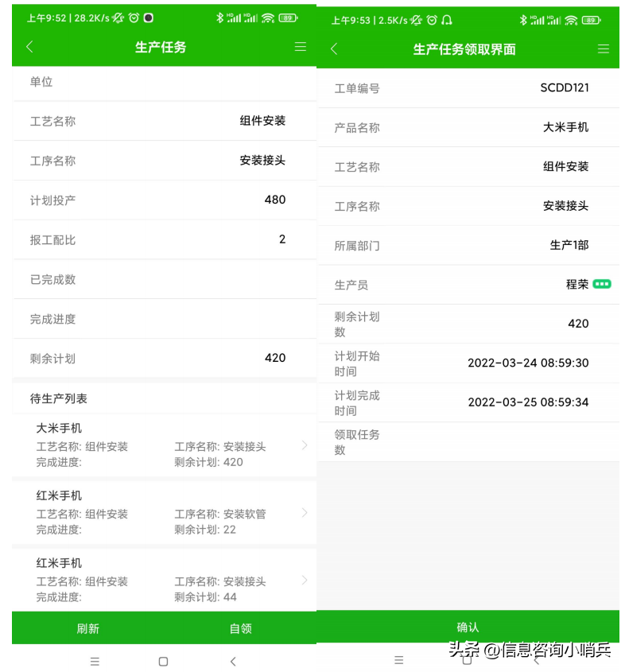This screenshot has height=672, width=625.
Task: Tap Android recents icon on left phone
Action: pyautogui.click(x=95, y=662)
